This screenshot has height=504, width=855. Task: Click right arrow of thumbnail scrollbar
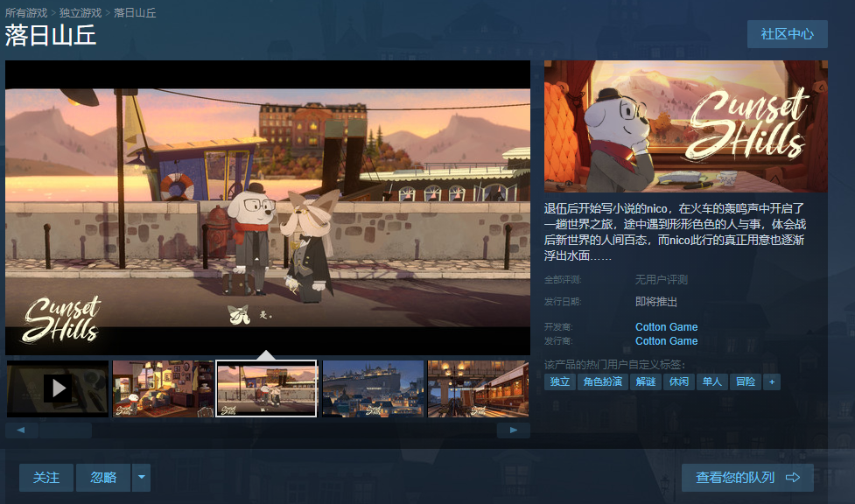(x=513, y=430)
